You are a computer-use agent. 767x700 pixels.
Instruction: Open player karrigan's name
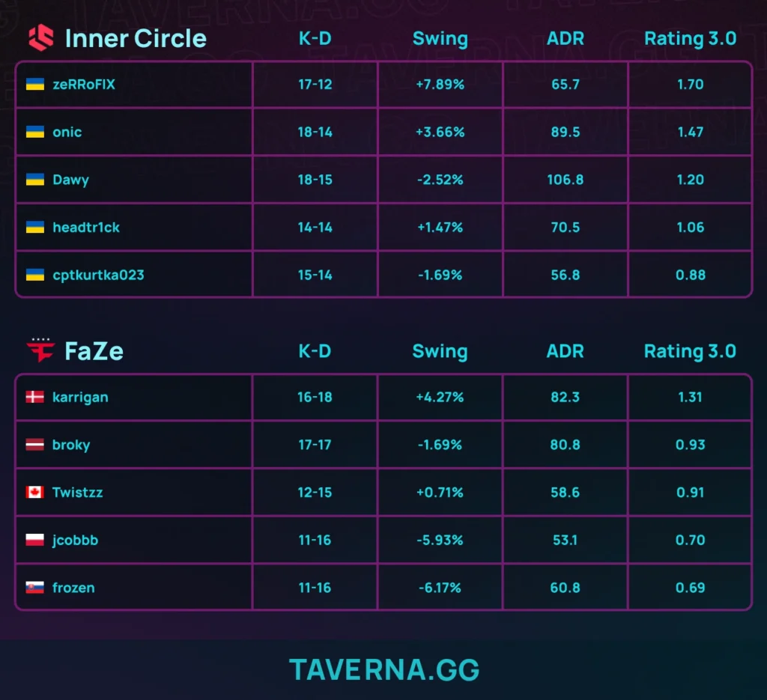80,397
